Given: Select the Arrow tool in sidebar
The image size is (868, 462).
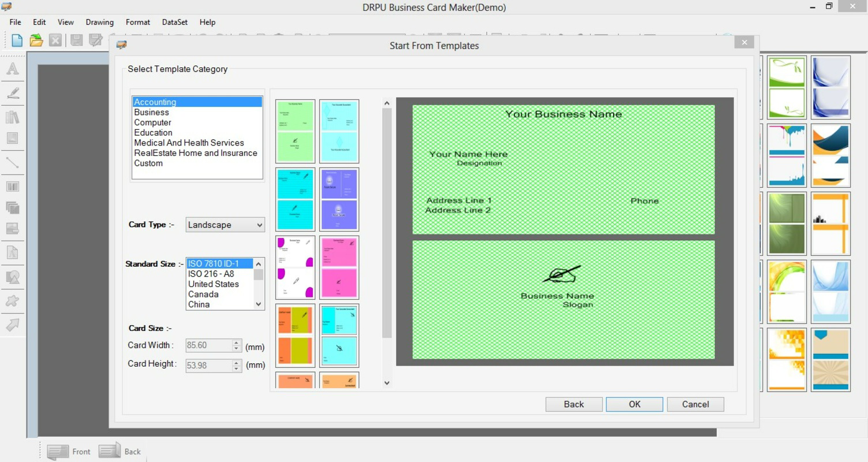Looking at the screenshot, I should point(13,325).
